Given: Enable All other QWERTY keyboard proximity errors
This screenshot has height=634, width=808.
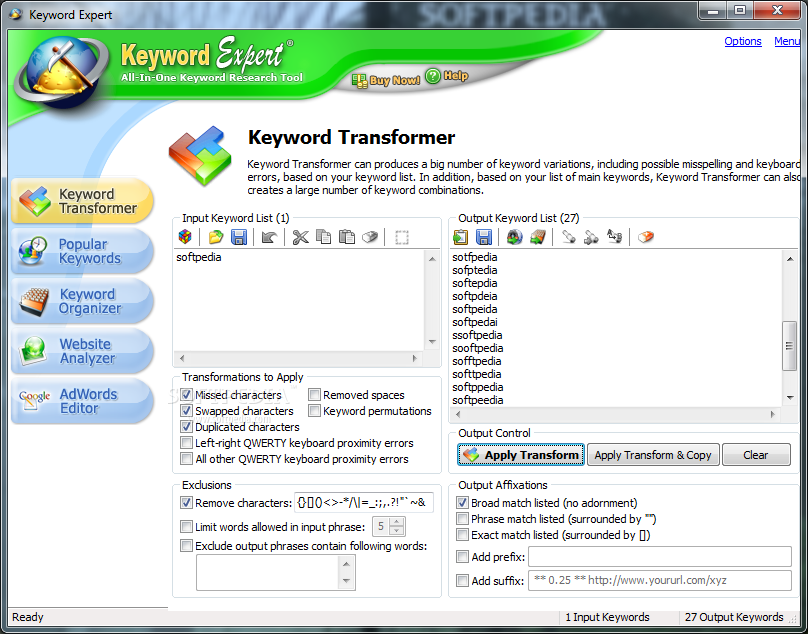Looking at the screenshot, I should pyautogui.click(x=187, y=459).
